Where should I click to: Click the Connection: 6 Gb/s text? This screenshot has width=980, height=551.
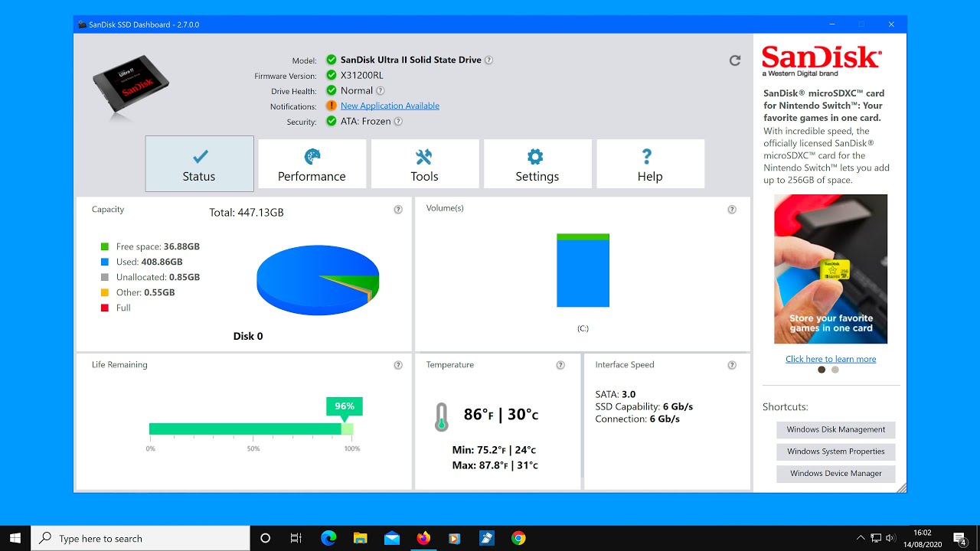tap(638, 419)
